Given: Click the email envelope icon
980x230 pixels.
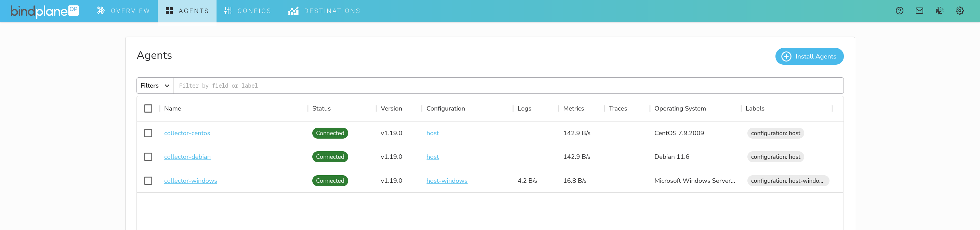Looking at the screenshot, I should (919, 11).
